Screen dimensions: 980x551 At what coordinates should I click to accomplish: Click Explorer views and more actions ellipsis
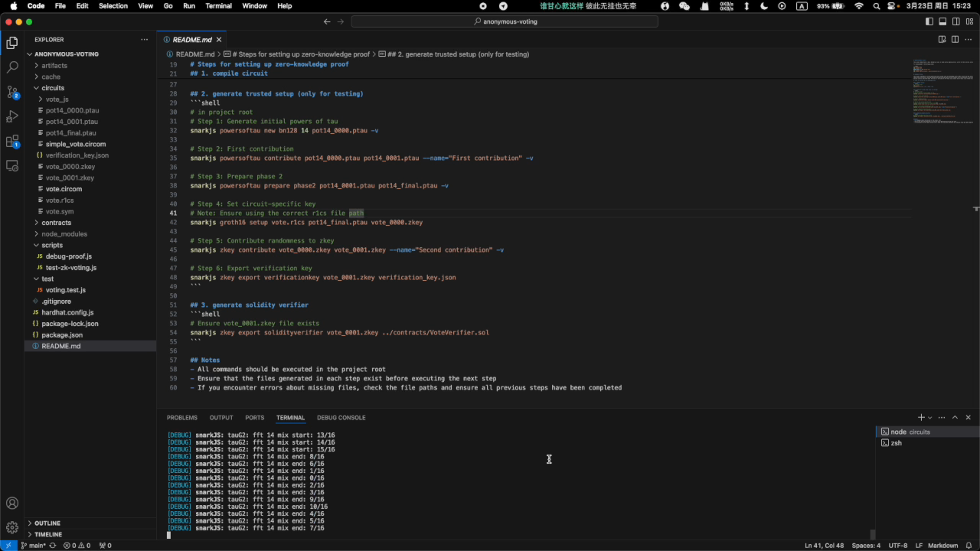pyautogui.click(x=144, y=39)
